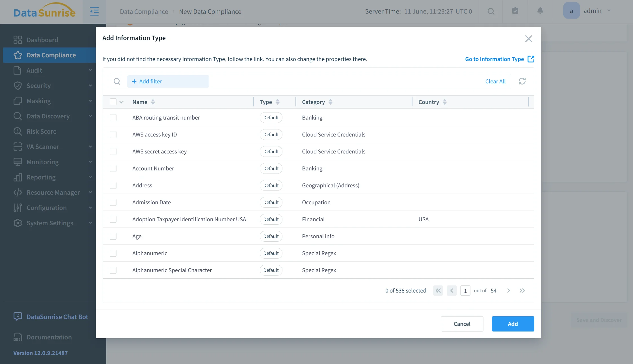Check Alphanumeric Special Character row checkbox
This screenshot has height=364, width=633.
[x=113, y=270]
